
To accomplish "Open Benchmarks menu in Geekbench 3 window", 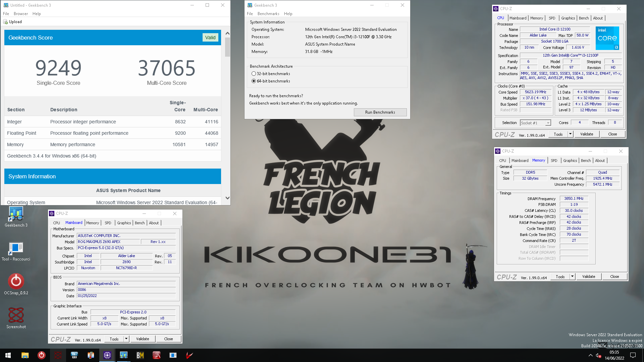I will pyautogui.click(x=268, y=14).
